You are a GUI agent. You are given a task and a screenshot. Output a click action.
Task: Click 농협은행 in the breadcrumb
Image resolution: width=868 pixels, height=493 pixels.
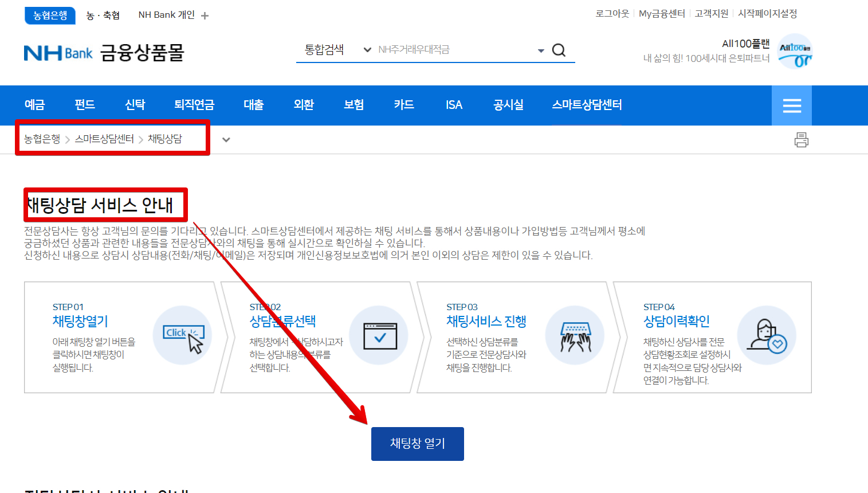click(x=42, y=139)
